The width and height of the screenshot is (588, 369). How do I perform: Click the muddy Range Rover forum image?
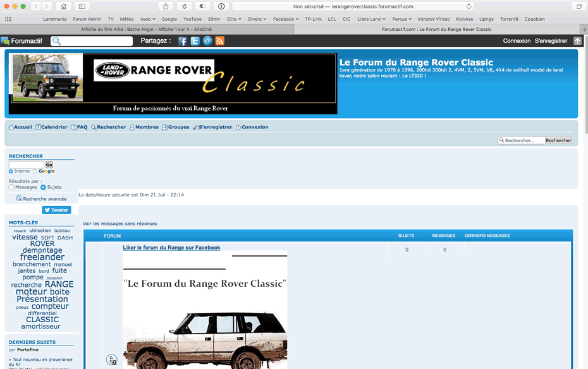pos(205,310)
